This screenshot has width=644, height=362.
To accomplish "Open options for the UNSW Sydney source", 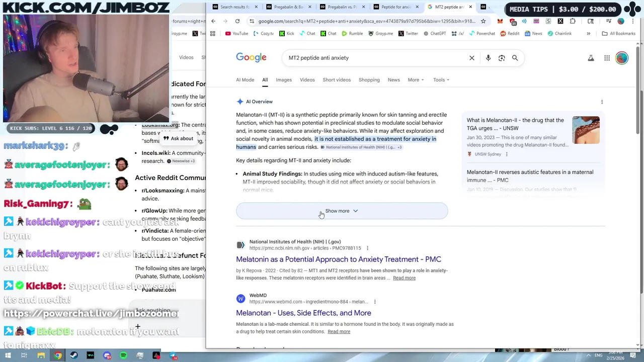I will point(507,154).
